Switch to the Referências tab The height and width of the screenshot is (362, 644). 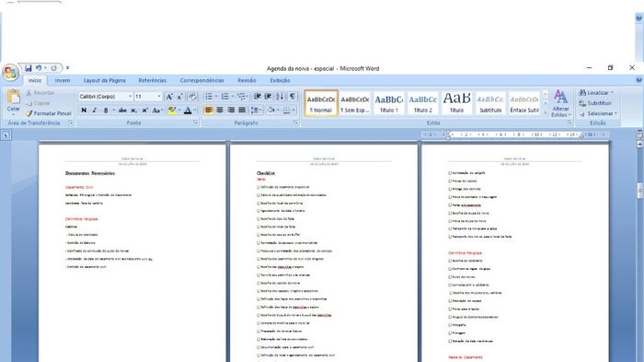(x=153, y=81)
